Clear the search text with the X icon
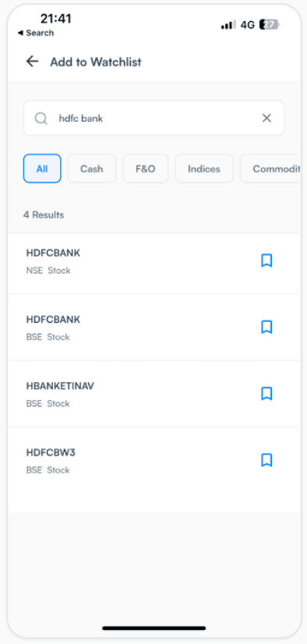 coord(266,119)
